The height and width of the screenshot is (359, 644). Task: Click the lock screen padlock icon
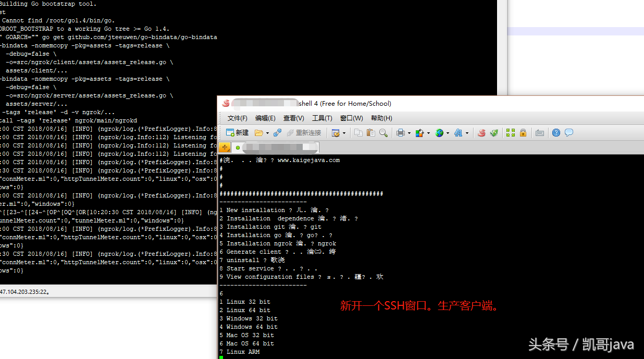click(523, 133)
